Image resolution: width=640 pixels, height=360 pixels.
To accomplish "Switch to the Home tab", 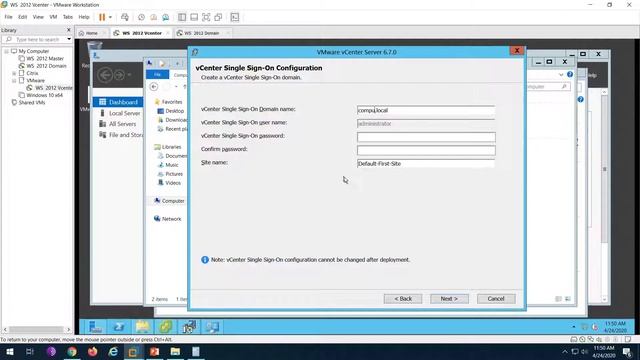I will point(91,33).
